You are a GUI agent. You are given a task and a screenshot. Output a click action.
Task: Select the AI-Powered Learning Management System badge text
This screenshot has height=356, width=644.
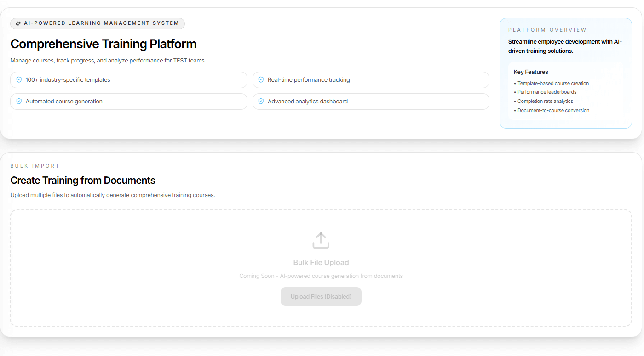[x=101, y=23]
